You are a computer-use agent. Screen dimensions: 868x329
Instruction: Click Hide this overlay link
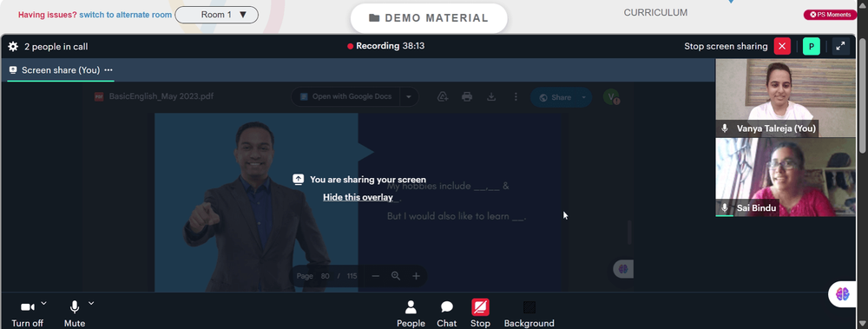[358, 197]
